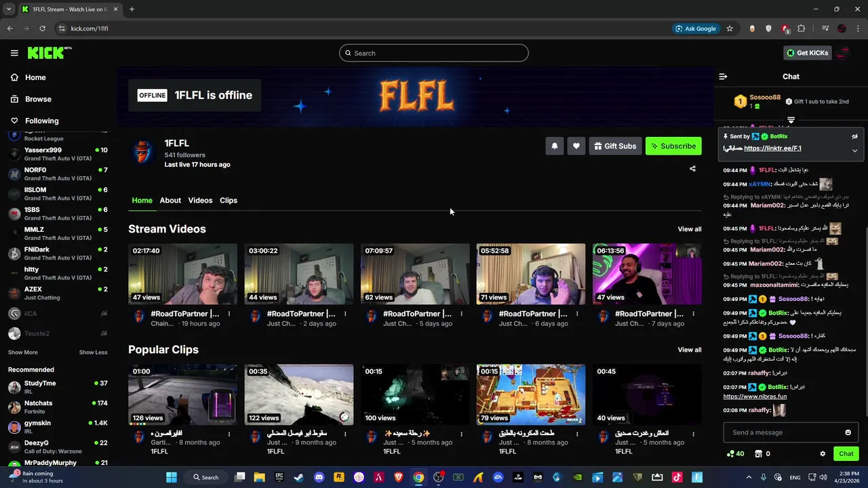Open the 06:13:56 stream video thumbnail
This screenshot has width=868, height=488.
tap(647, 274)
